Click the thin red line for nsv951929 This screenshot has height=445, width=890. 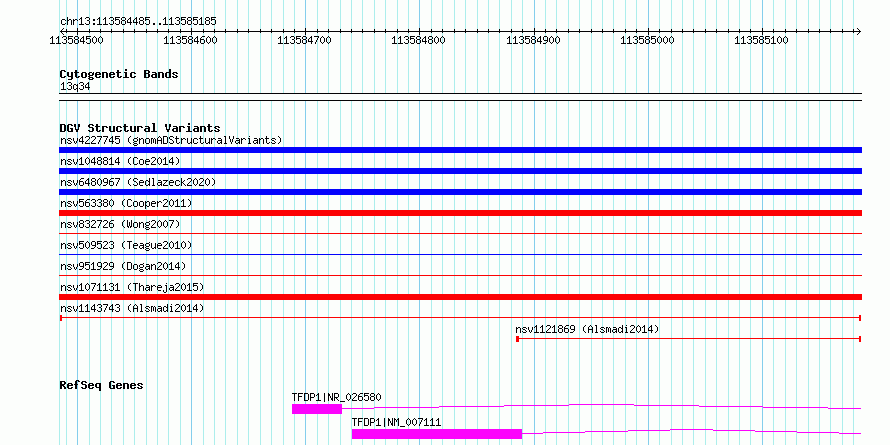(460, 275)
